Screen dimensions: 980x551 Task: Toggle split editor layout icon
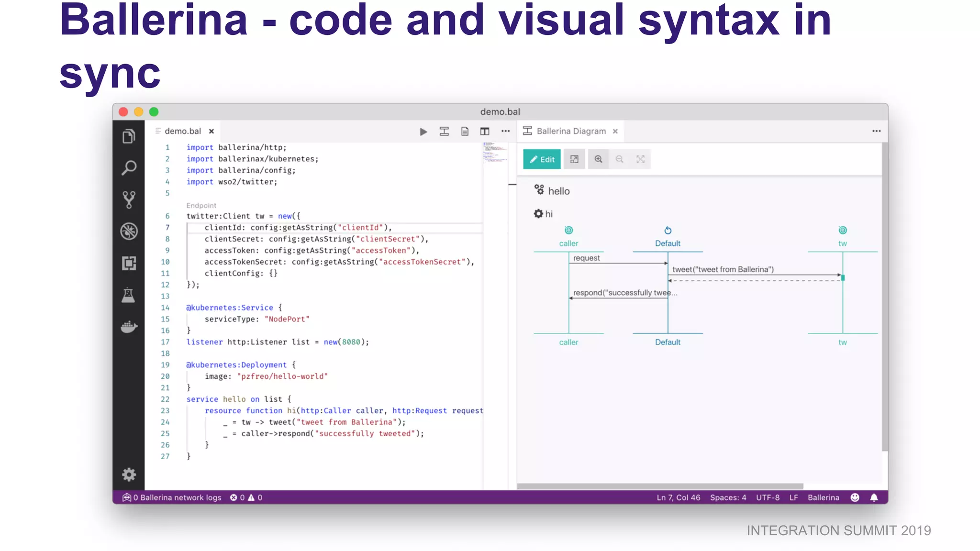(485, 132)
